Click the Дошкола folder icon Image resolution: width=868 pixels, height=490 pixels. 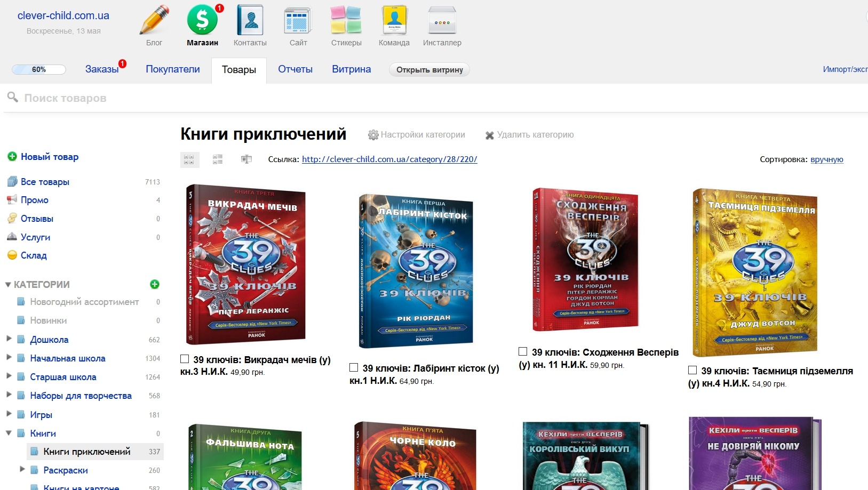click(21, 339)
